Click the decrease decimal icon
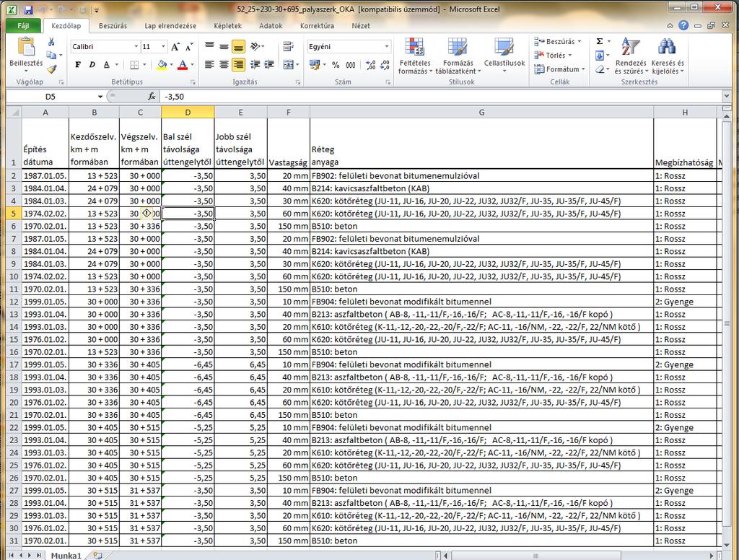This screenshot has height=560, width=739. pyautogui.click(x=385, y=64)
